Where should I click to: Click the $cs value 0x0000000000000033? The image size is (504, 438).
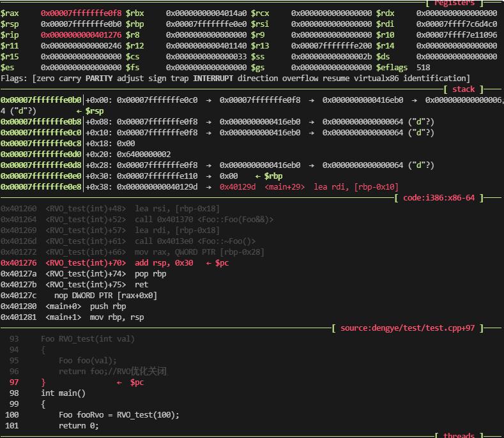206,57
